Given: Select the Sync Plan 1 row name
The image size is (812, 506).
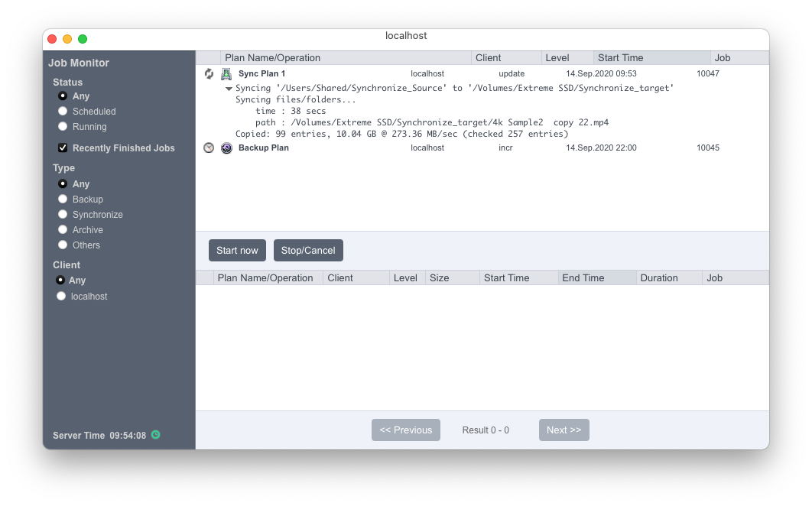Looking at the screenshot, I should (x=261, y=73).
